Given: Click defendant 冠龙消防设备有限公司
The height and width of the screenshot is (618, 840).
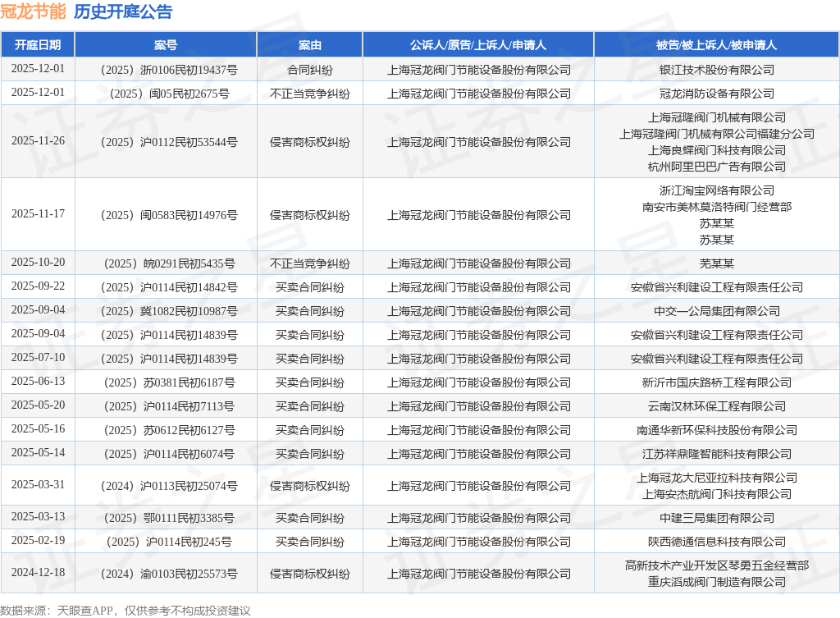Looking at the screenshot, I should (x=716, y=94).
